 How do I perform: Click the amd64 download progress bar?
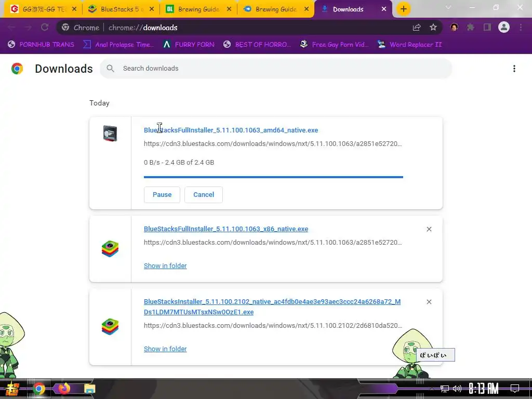coord(273,177)
